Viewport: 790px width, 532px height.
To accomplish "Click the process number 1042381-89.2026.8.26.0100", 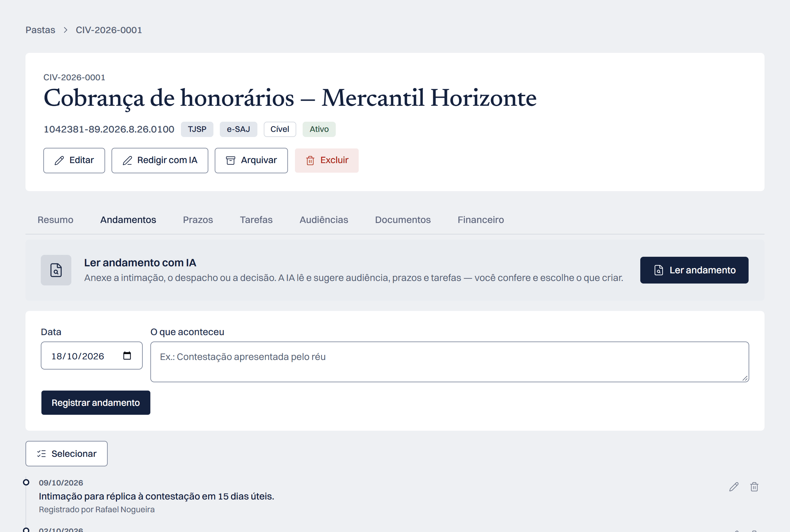I will 109,129.
